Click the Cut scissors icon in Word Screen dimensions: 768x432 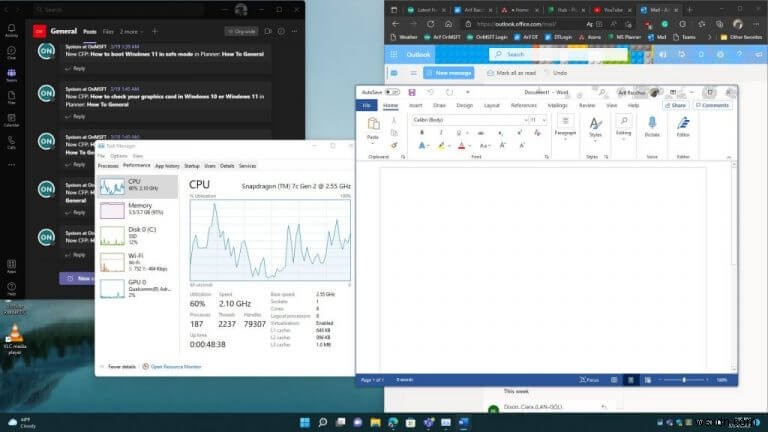click(394, 120)
